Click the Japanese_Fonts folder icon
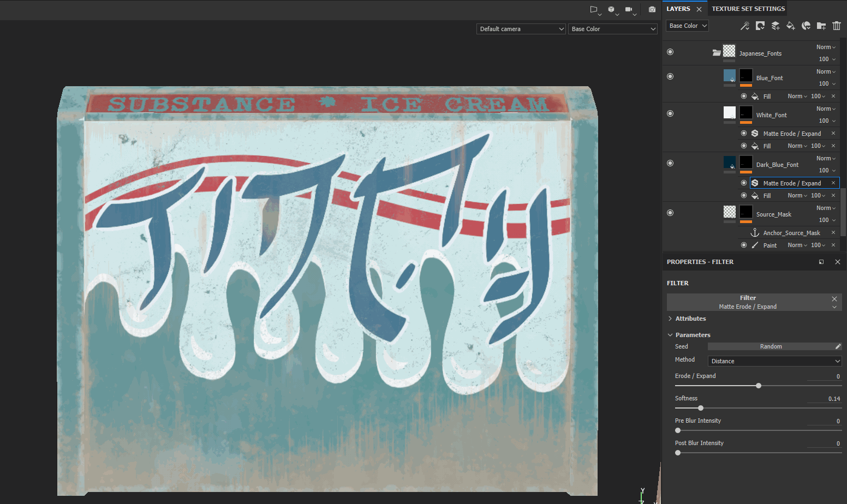 pos(717,53)
